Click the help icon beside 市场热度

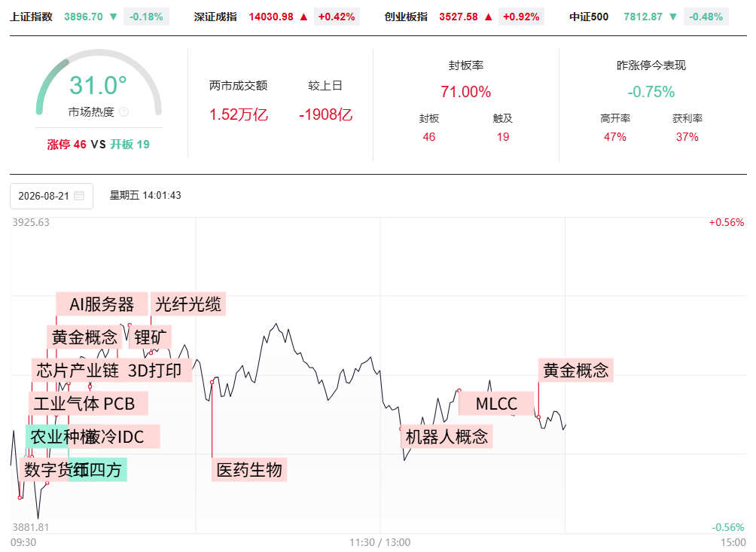click(x=124, y=112)
